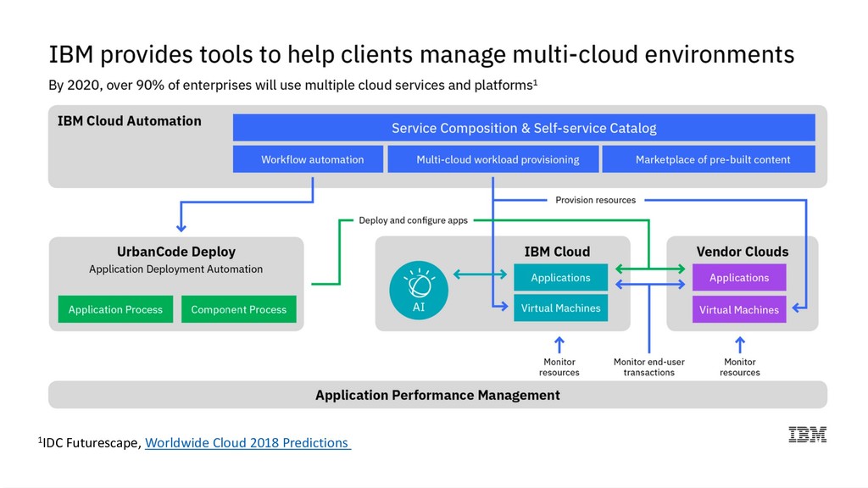Click the Watson AI circle icon
Viewport: 868px width, 488px height.
(419, 291)
